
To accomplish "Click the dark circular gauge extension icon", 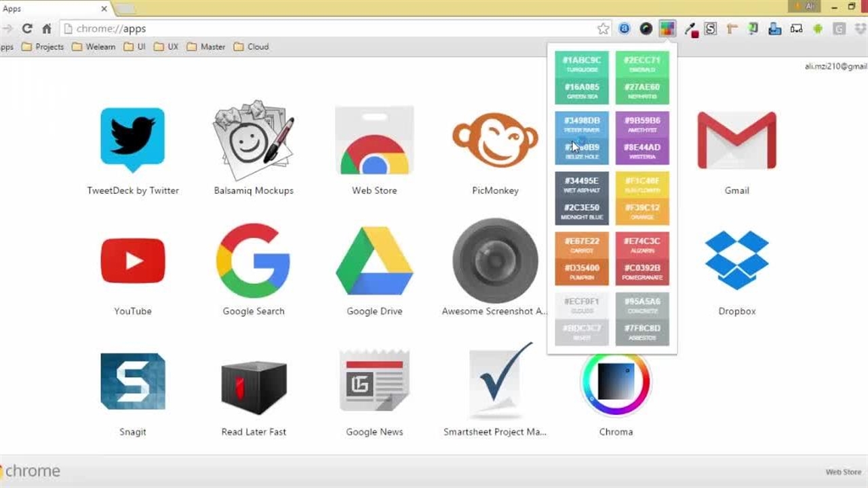I will 646,28.
